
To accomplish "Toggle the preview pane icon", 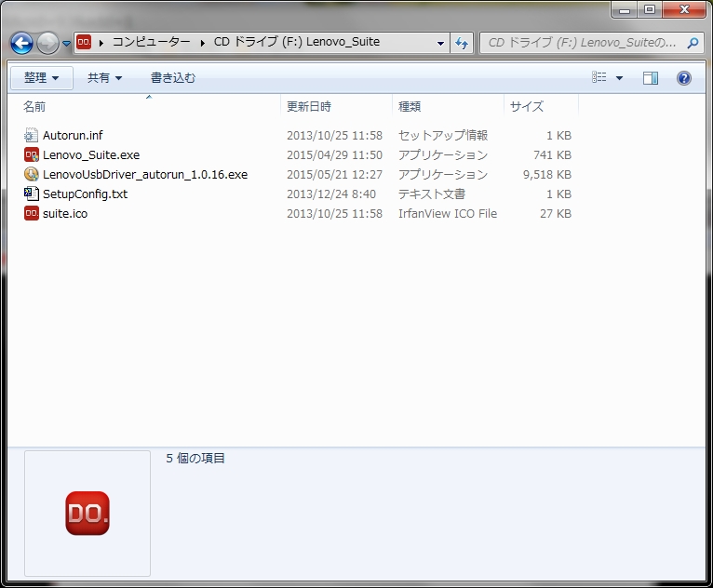I will [x=651, y=78].
